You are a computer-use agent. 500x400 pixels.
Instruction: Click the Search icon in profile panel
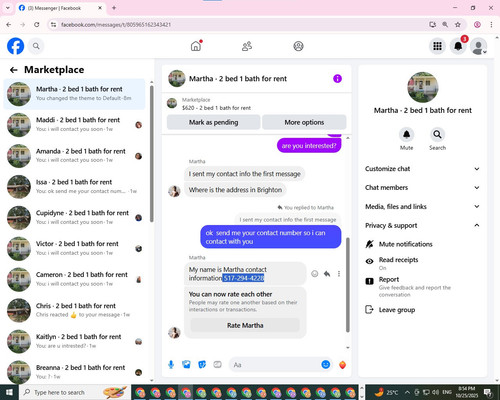437,134
